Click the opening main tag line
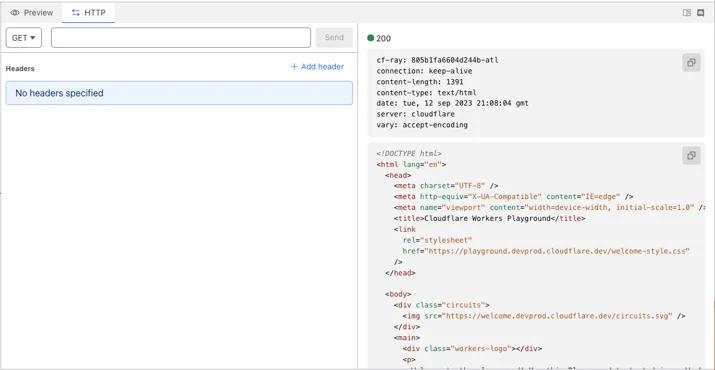This screenshot has height=370, width=715. click(407, 338)
